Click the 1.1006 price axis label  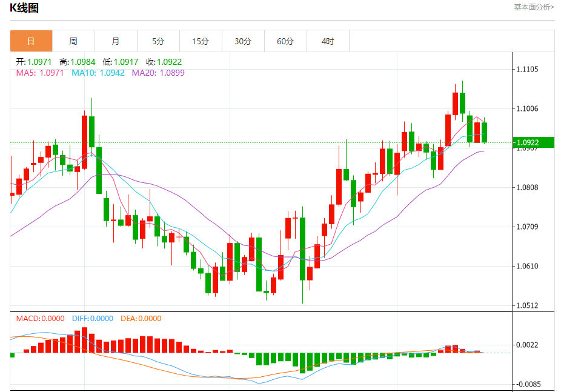tap(527, 108)
